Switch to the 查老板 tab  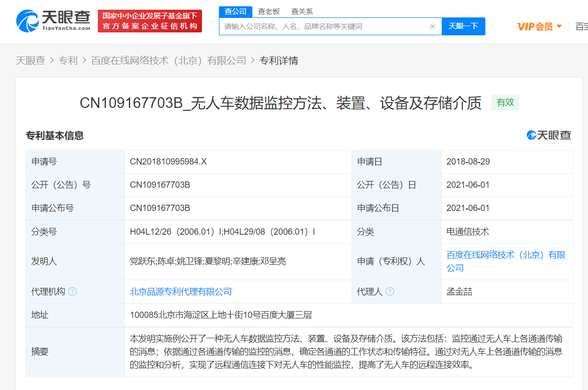pos(268,11)
